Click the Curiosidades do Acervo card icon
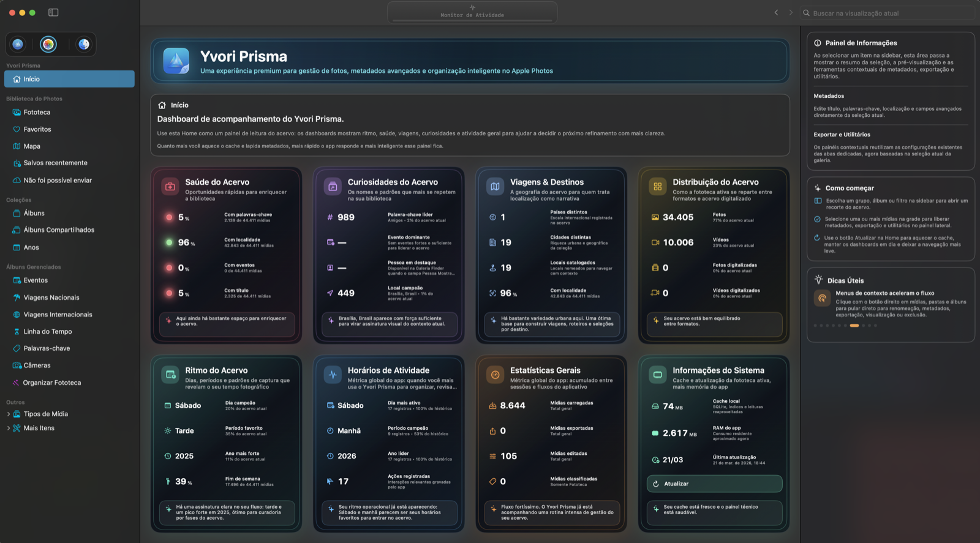This screenshot has width=980, height=543. point(333,186)
